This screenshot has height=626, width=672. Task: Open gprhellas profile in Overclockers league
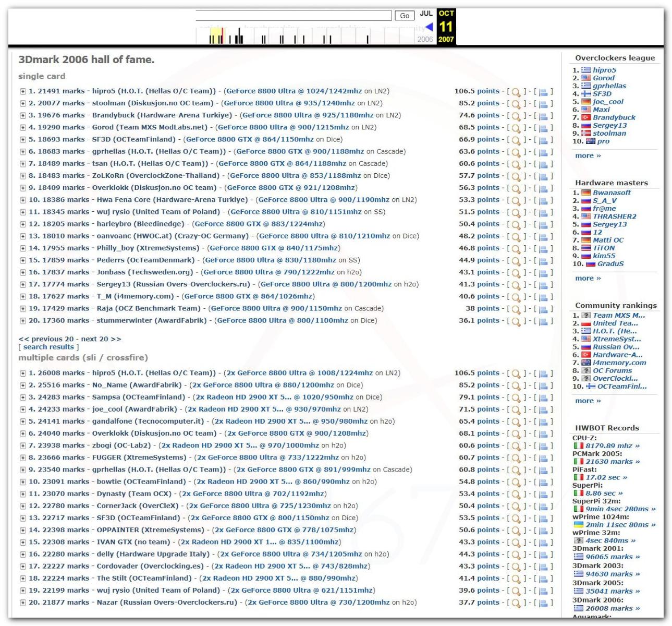(x=609, y=86)
